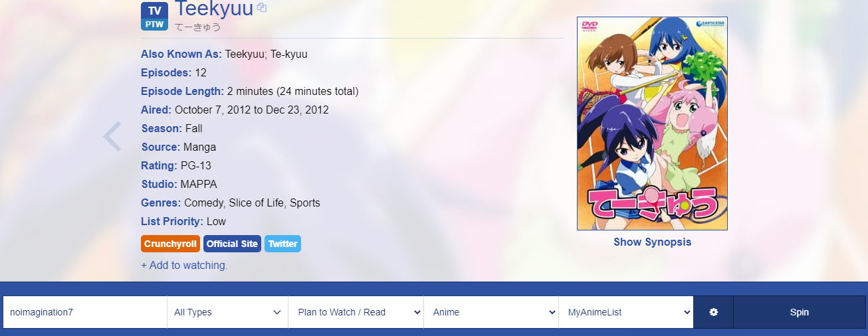Open the All Types dropdown
Screen dimensions: 868x336
(227, 312)
